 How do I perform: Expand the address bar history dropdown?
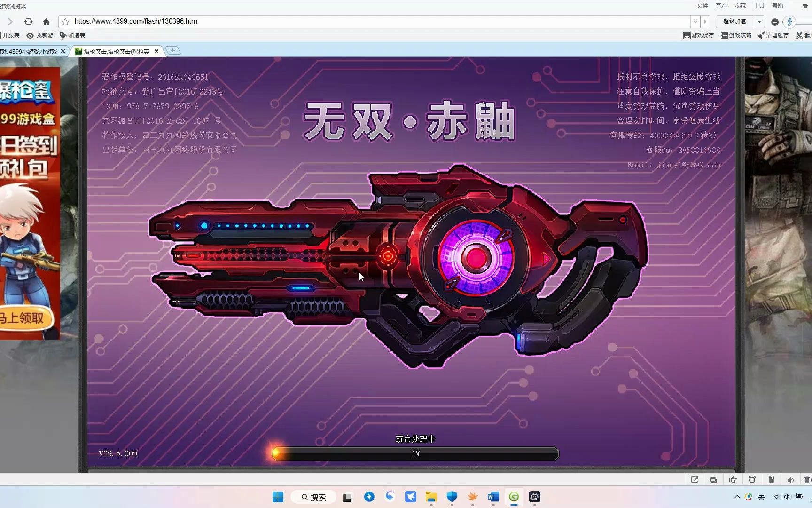pyautogui.click(x=695, y=22)
